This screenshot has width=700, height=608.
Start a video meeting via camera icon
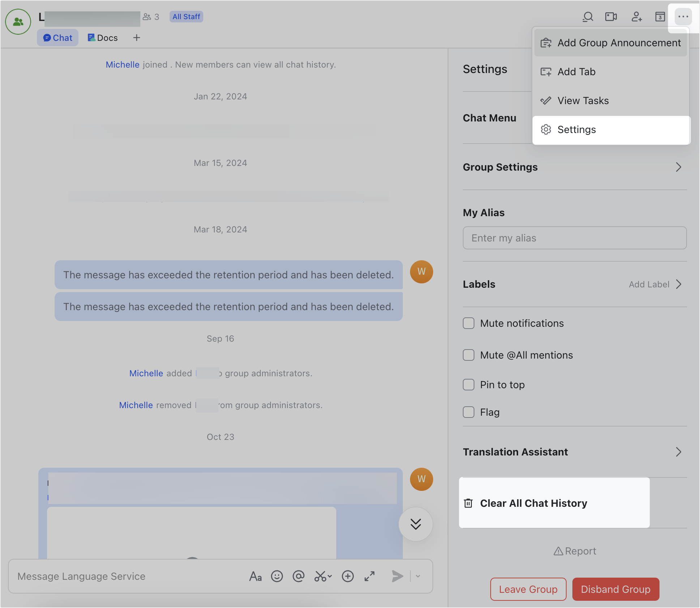611,17
